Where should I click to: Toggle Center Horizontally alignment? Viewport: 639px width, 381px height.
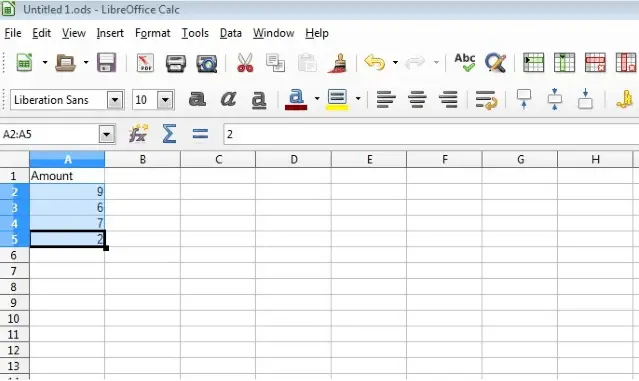tap(417, 99)
